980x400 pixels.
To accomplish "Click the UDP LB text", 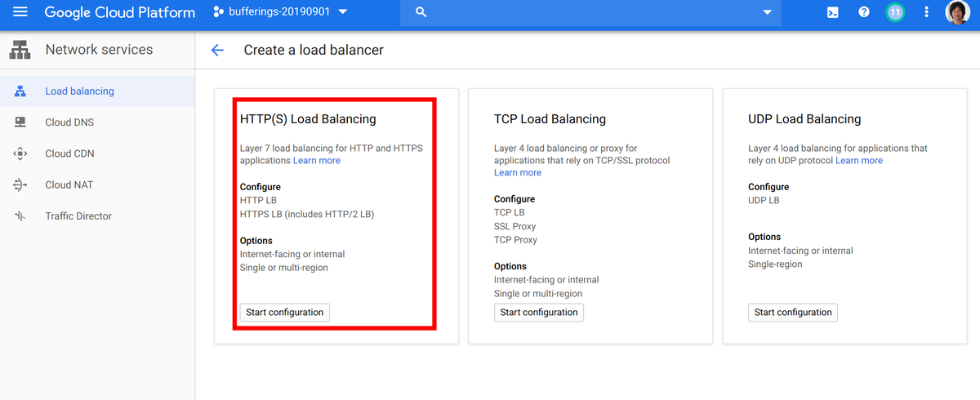I will click(764, 200).
